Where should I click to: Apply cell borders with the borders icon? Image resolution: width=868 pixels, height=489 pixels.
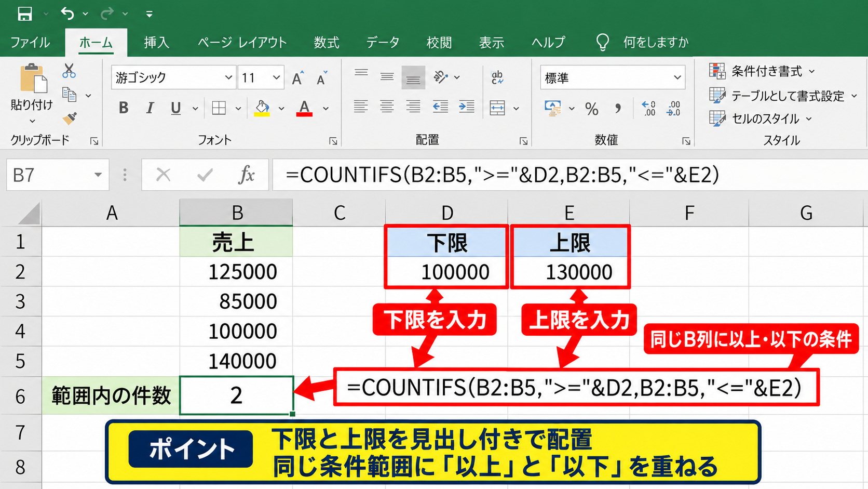click(219, 108)
